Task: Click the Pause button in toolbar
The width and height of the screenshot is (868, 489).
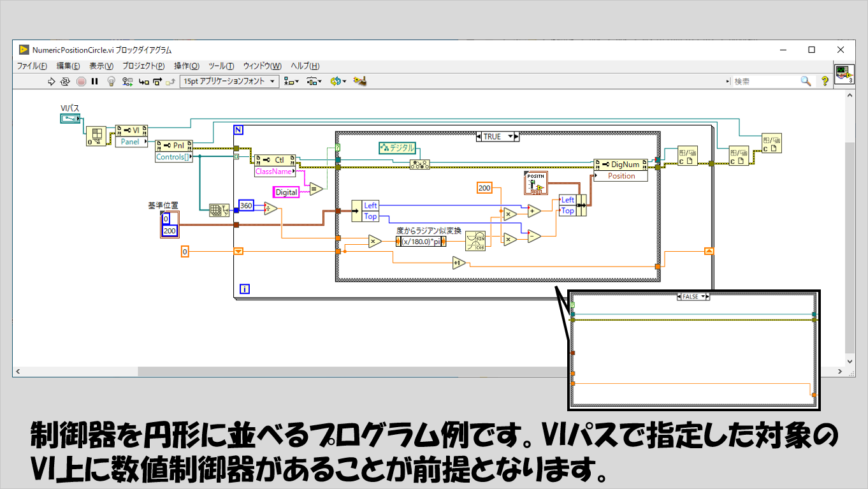Action: (x=95, y=82)
